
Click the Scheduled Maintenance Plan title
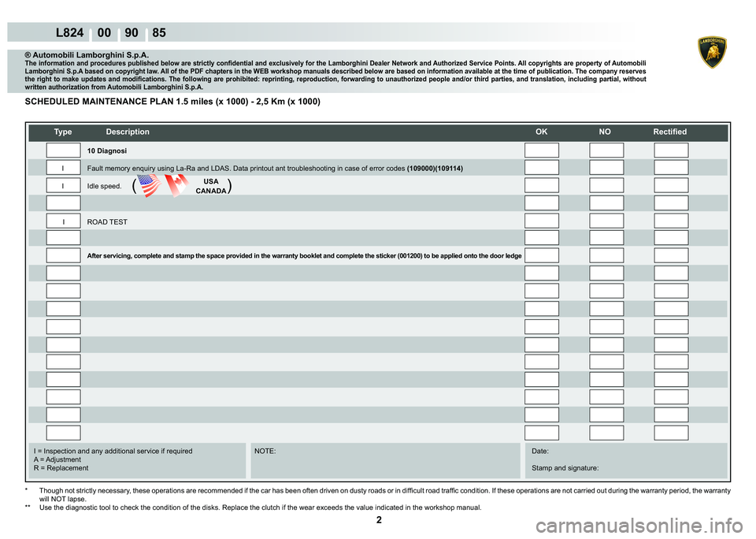[172, 102]
